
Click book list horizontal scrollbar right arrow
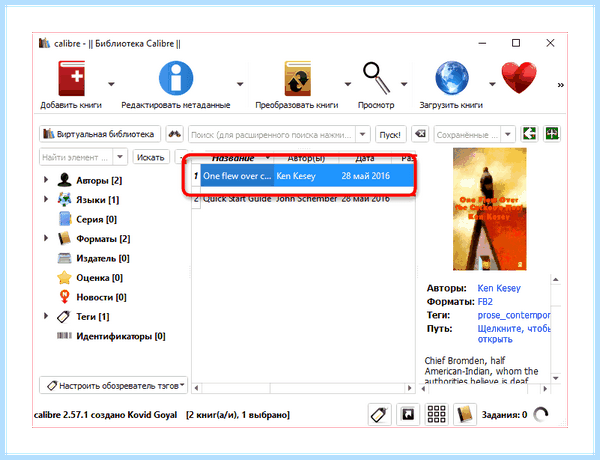(x=409, y=388)
